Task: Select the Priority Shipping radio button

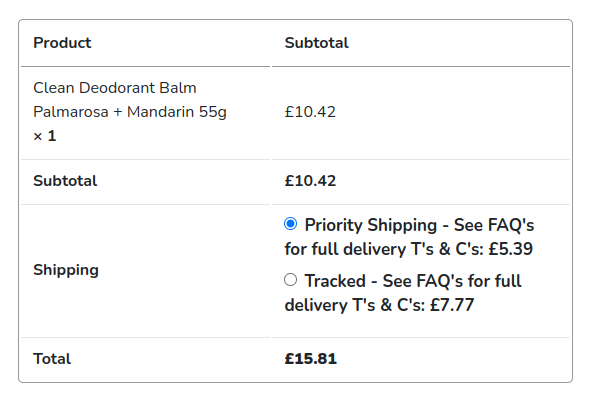Action: pyautogui.click(x=291, y=224)
